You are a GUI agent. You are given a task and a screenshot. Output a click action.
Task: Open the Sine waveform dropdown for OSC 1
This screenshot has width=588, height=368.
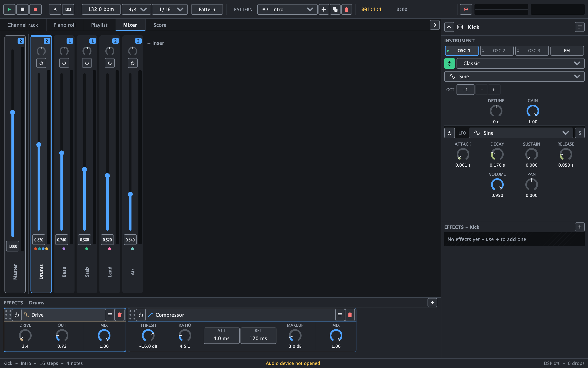[514, 76]
